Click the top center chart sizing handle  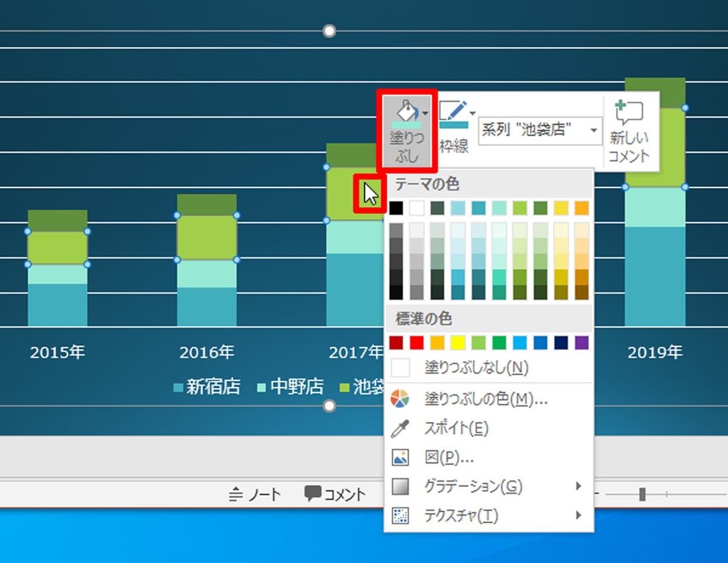329,31
